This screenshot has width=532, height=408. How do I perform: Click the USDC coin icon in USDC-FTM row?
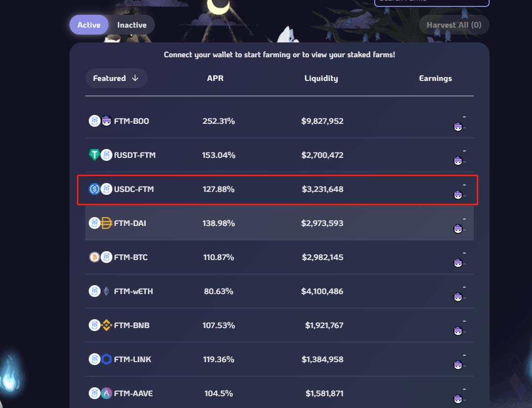pyautogui.click(x=94, y=189)
